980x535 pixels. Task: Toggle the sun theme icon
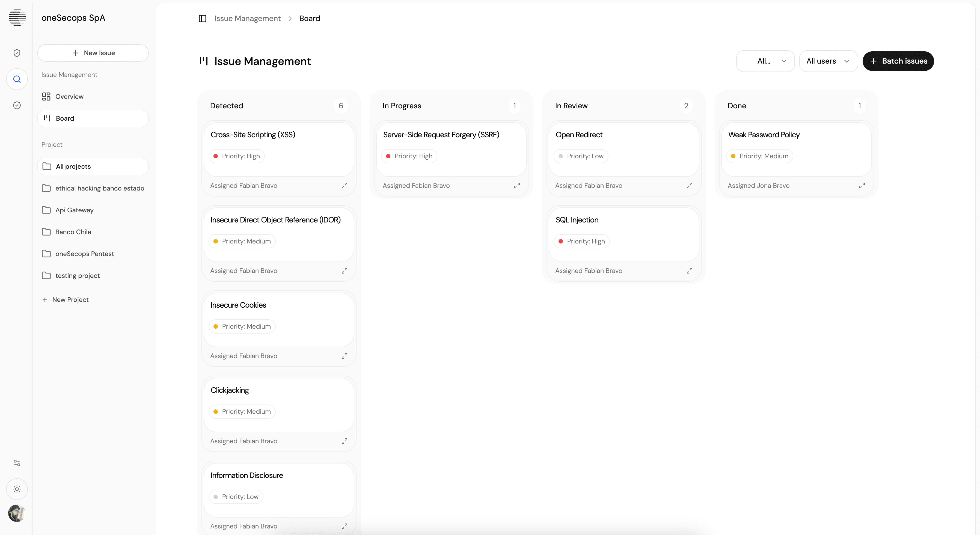coord(17,489)
